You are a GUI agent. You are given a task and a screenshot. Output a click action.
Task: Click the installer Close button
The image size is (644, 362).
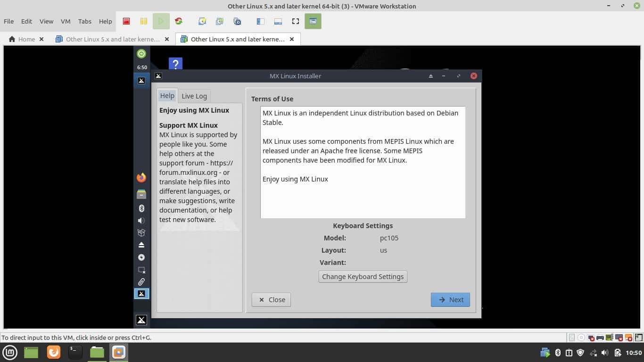click(x=271, y=300)
